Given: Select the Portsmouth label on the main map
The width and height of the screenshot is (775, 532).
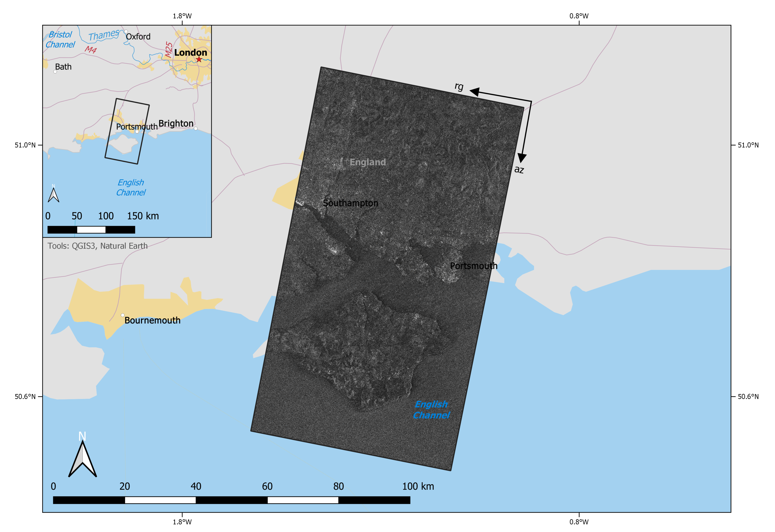Looking at the screenshot, I should pyautogui.click(x=473, y=266).
